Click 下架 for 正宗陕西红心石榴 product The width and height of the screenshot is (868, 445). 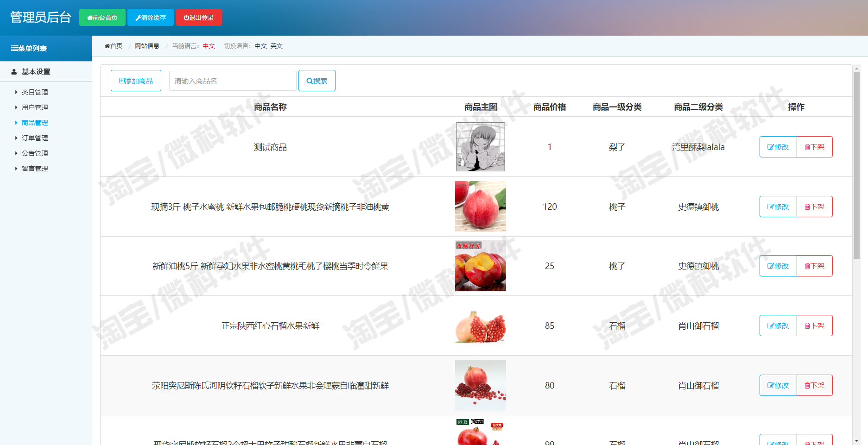[x=815, y=326]
